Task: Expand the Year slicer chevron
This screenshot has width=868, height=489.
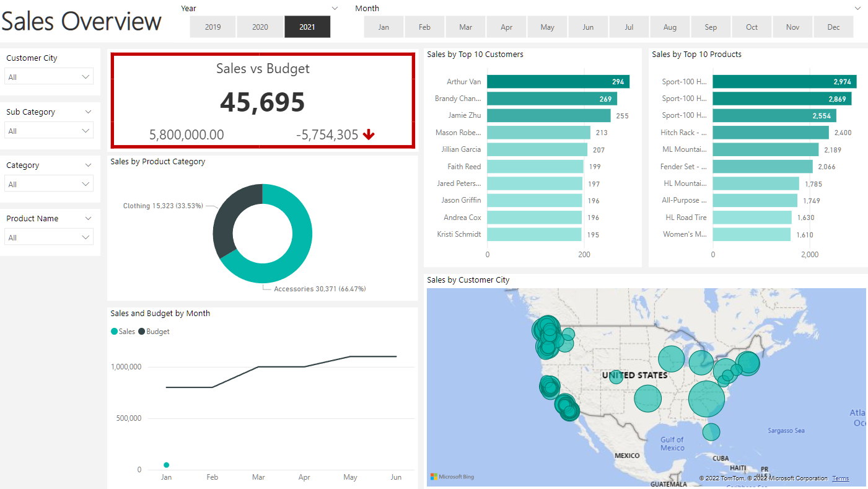Action: [x=335, y=9]
